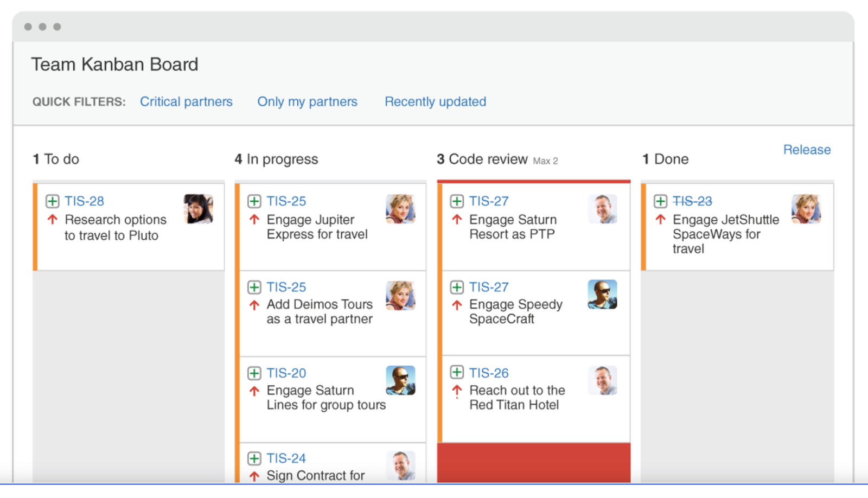Screen dimensions: 868x498
Task: Open the TIS-26 issue key link
Action: click(x=488, y=373)
